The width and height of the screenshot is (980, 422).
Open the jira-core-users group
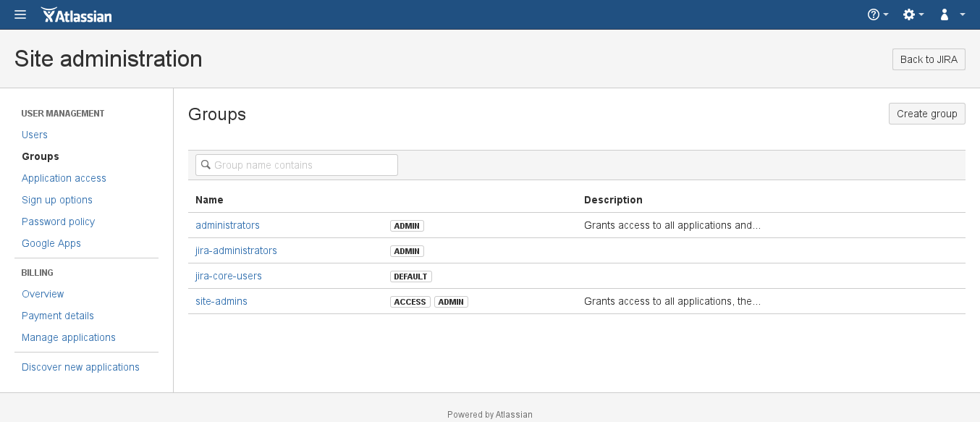tap(228, 276)
